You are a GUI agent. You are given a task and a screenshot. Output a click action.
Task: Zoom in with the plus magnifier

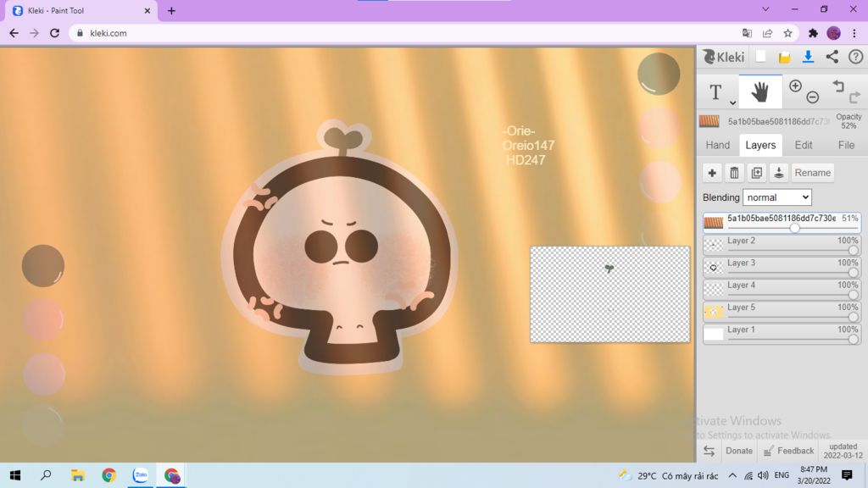(795, 86)
